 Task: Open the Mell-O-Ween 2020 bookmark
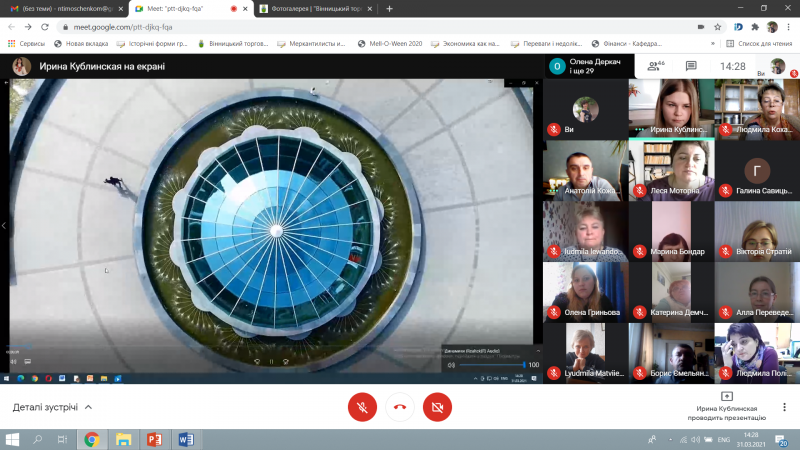click(x=390, y=44)
